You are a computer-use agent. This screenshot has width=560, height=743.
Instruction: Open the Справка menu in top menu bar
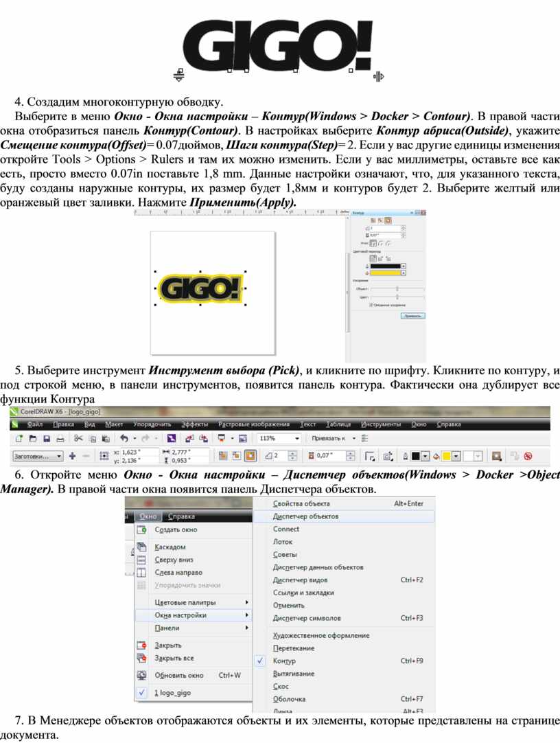coord(448,424)
